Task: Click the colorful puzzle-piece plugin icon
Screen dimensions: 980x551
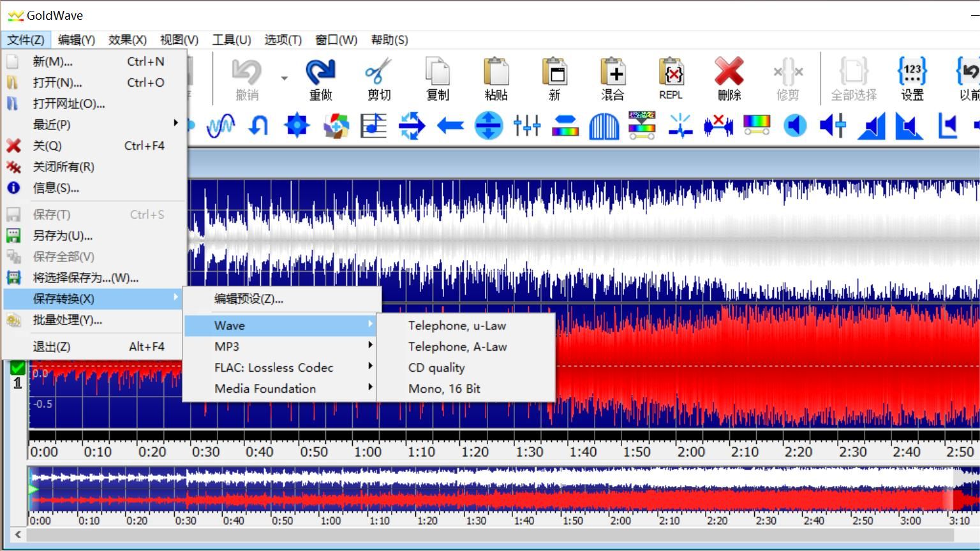Action: pos(336,126)
